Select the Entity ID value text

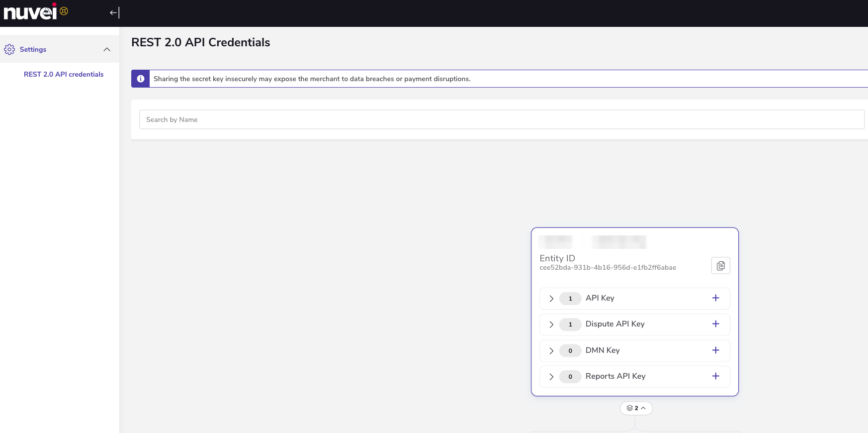click(608, 268)
